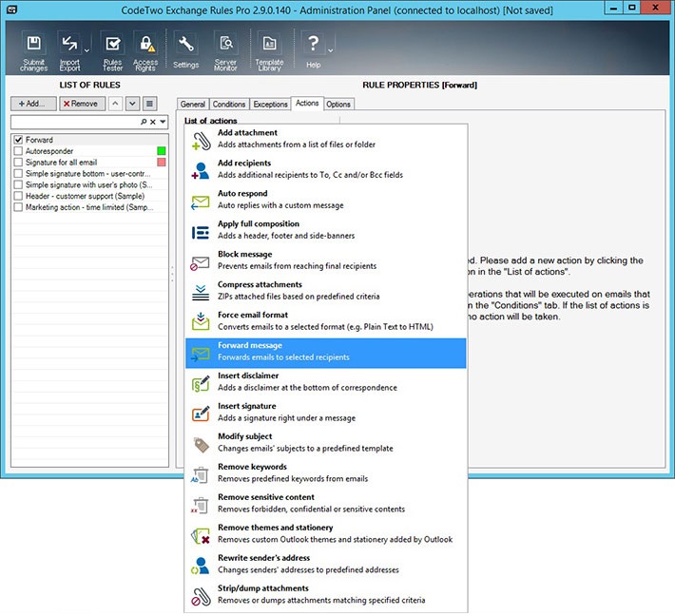Uncheck the Forward rule checkbox

tap(18, 140)
